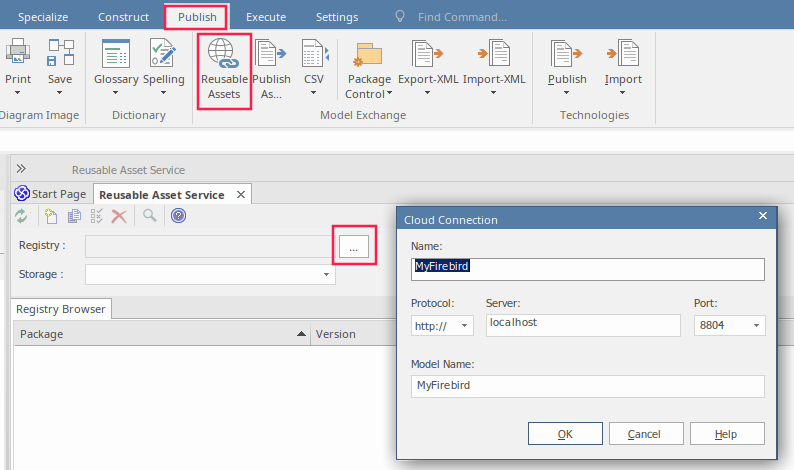Open the Protocol http:// dropdown
The width and height of the screenshot is (794, 470).
(441, 326)
